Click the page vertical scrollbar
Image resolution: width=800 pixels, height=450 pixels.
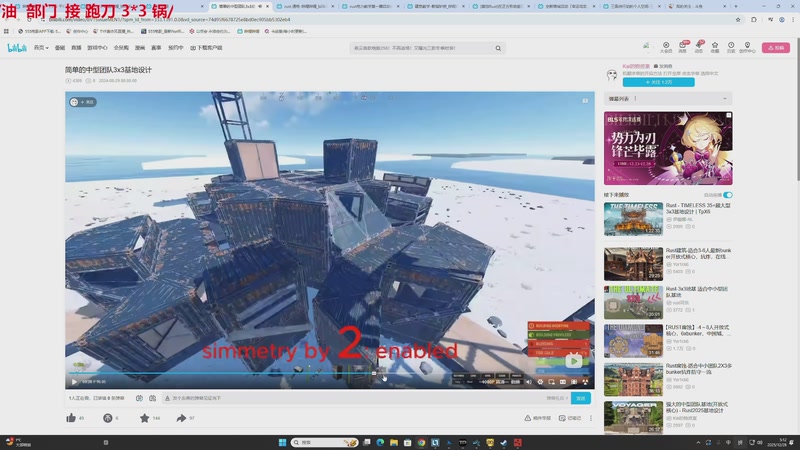(797, 108)
